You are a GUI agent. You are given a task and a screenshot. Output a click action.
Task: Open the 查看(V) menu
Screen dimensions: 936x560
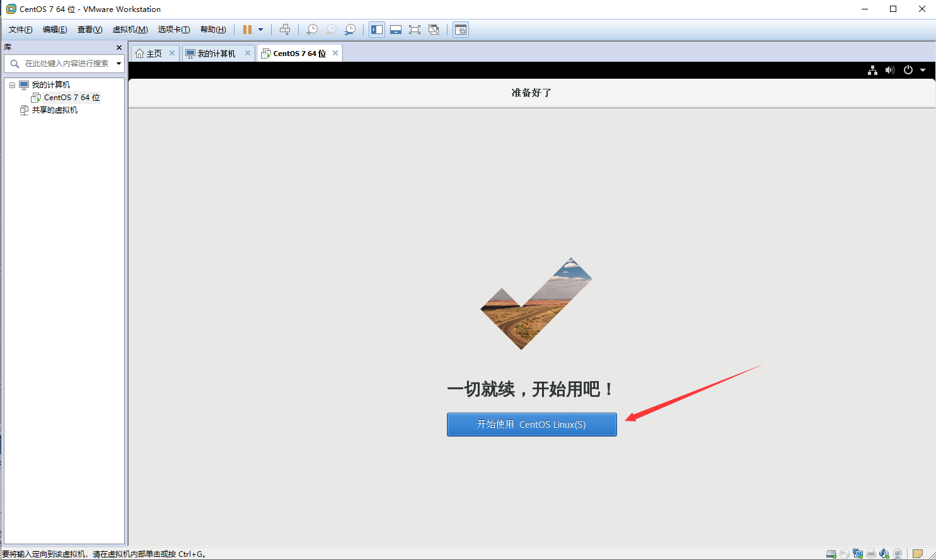90,30
